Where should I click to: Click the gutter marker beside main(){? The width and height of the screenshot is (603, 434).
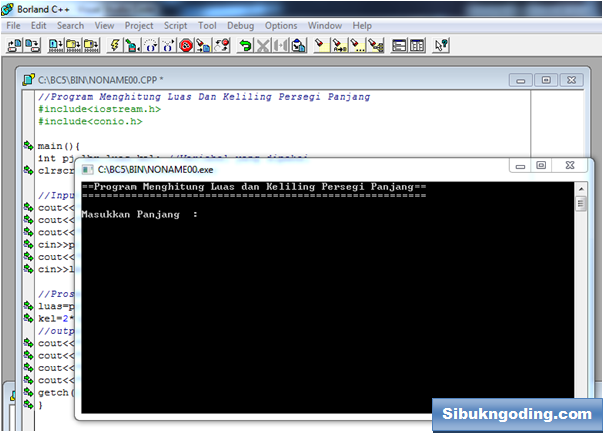pyautogui.click(x=28, y=146)
